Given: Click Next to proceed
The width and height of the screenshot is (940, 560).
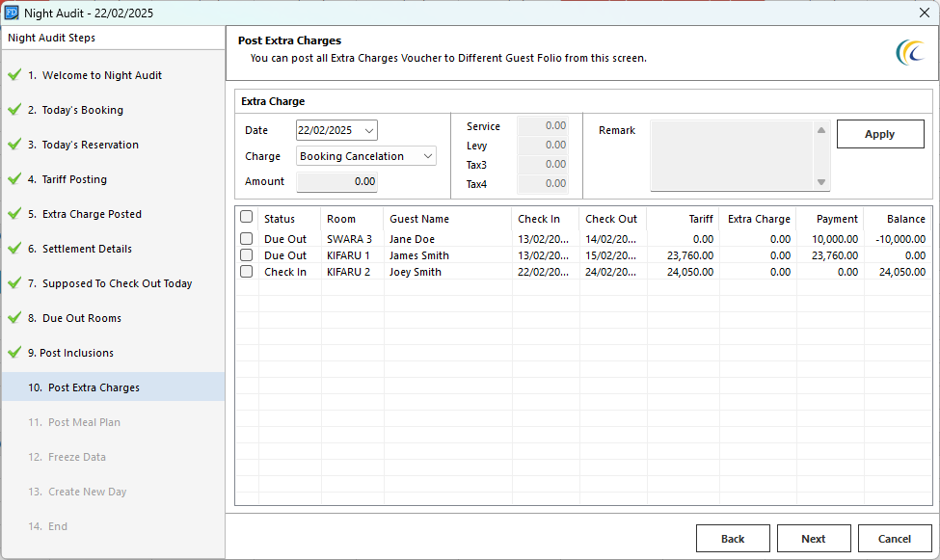Looking at the screenshot, I should coord(813,539).
